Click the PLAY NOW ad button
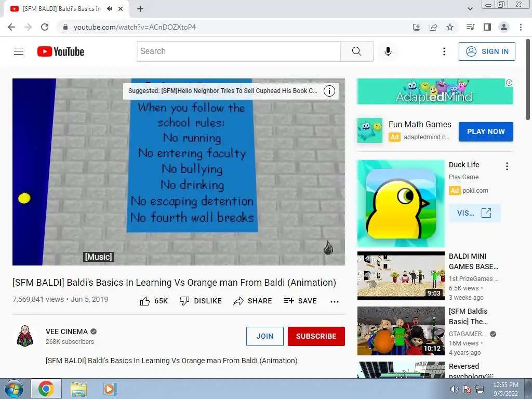Image resolution: width=532 pixels, height=399 pixels. pyautogui.click(x=486, y=131)
